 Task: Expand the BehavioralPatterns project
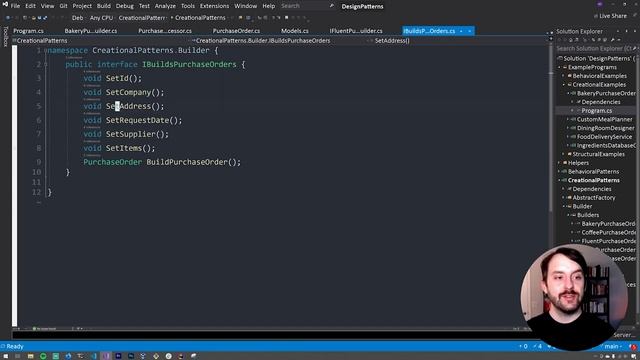(x=560, y=172)
